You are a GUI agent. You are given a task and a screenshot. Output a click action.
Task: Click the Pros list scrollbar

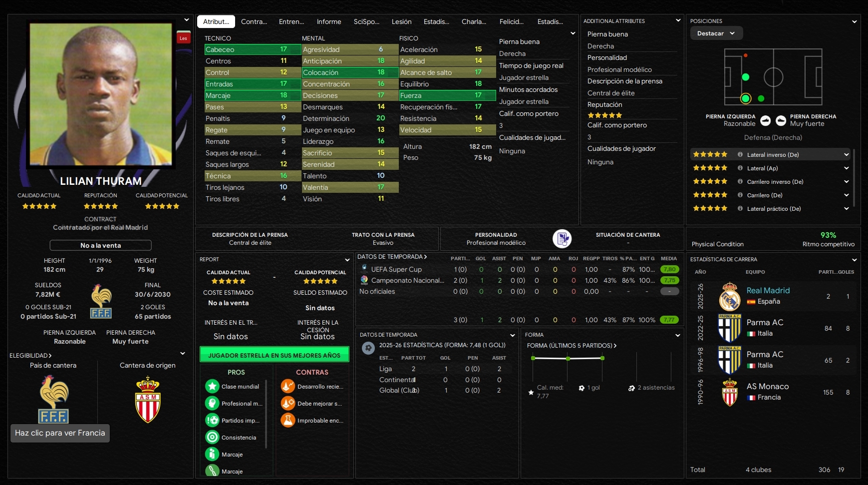point(266,415)
